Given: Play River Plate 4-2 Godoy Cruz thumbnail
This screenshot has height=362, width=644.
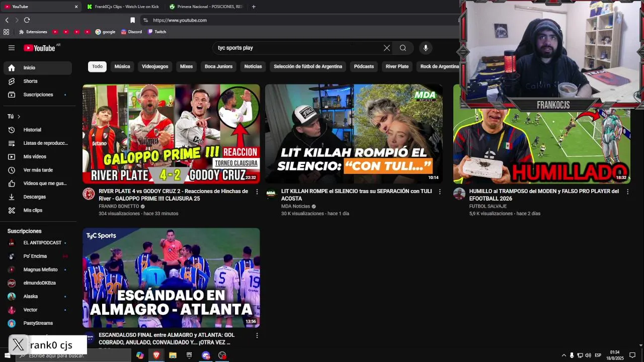Looking at the screenshot, I should click(171, 134).
